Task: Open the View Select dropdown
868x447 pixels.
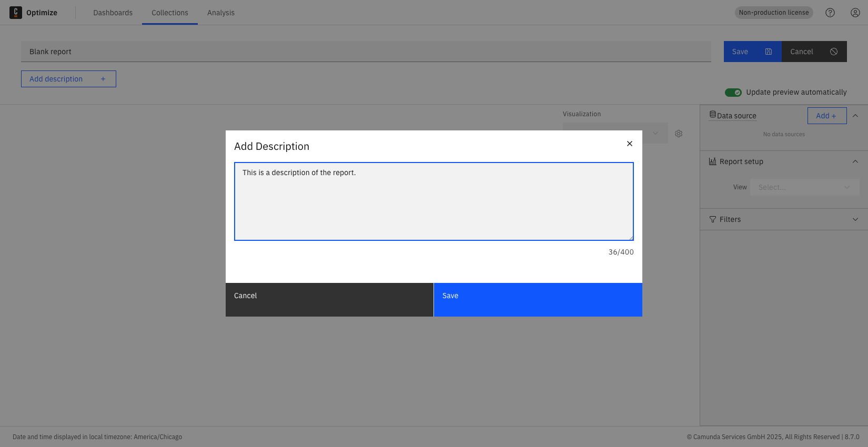Action: [x=804, y=187]
